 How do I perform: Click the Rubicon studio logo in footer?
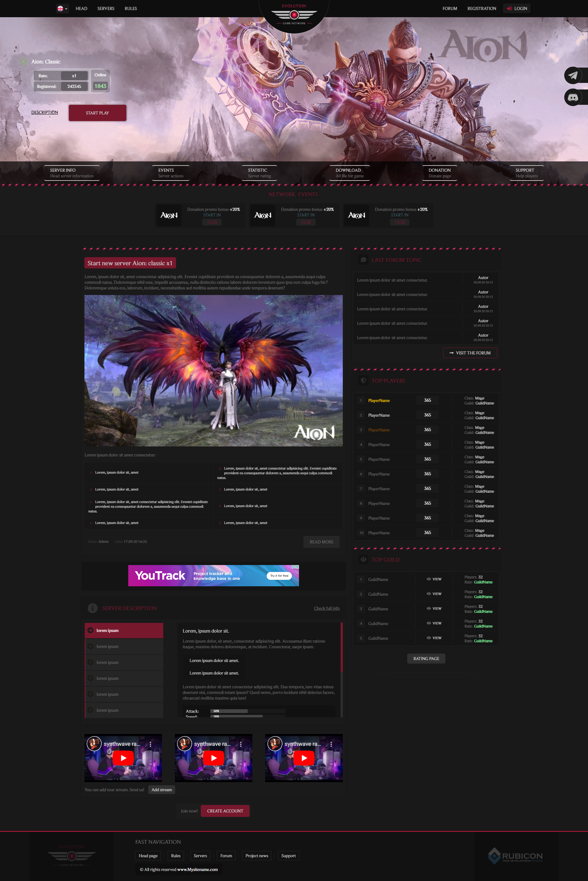[516, 855]
